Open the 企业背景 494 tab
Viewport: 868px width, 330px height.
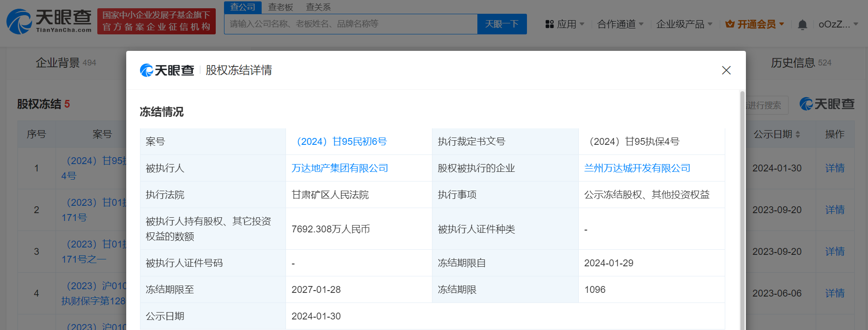click(66, 63)
